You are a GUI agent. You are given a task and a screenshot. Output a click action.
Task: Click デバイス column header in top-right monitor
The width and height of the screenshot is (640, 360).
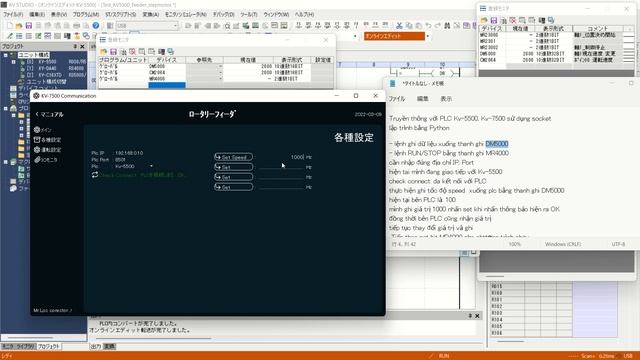492,29
